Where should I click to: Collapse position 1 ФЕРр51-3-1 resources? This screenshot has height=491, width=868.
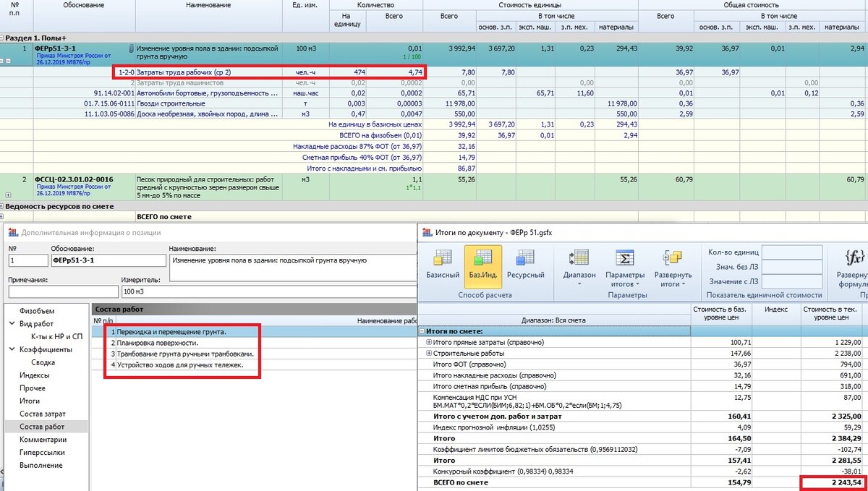pos(7,61)
